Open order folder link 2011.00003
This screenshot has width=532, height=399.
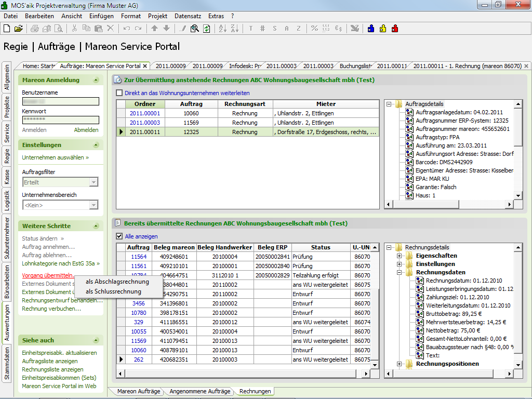pos(145,123)
